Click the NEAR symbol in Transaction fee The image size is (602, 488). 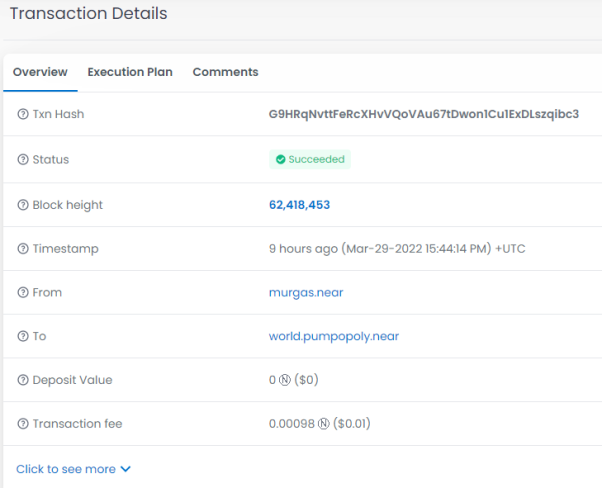[324, 424]
